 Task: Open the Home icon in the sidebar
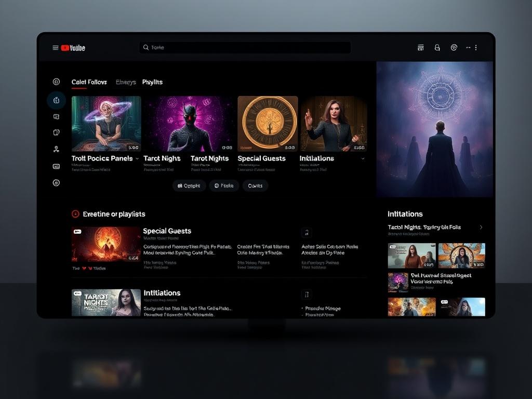coord(56,81)
